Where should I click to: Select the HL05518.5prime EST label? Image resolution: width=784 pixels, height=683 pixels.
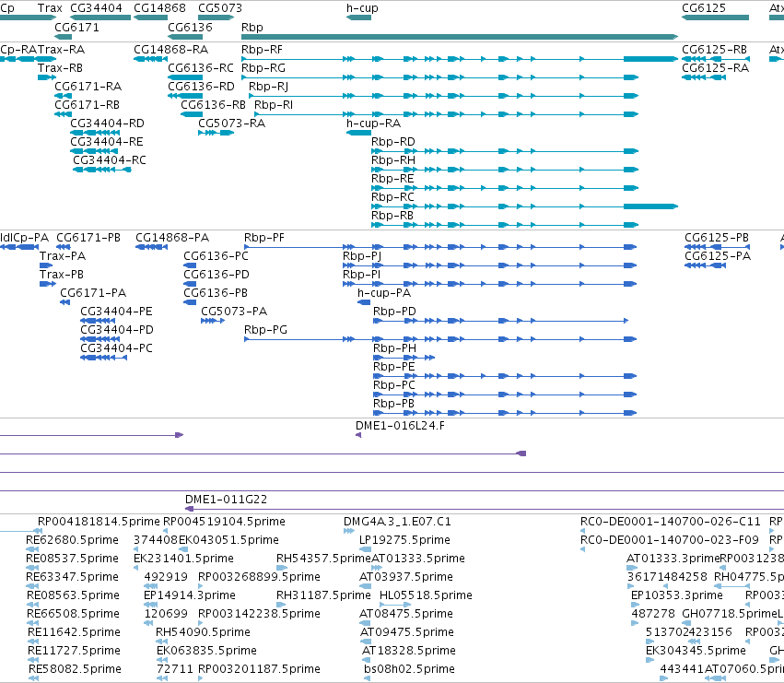(426, 595)
